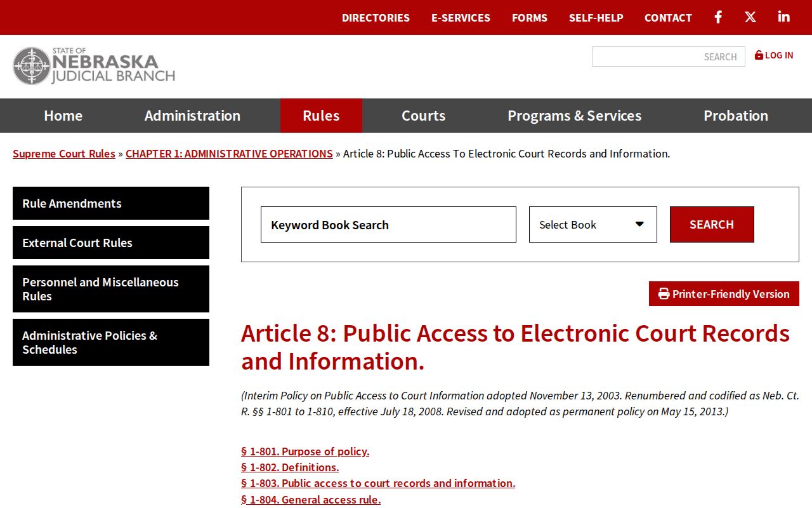This screenshot has height=508, width=812.
Task: Open Printer-Friendly Version
Action: tap(724, 294)
